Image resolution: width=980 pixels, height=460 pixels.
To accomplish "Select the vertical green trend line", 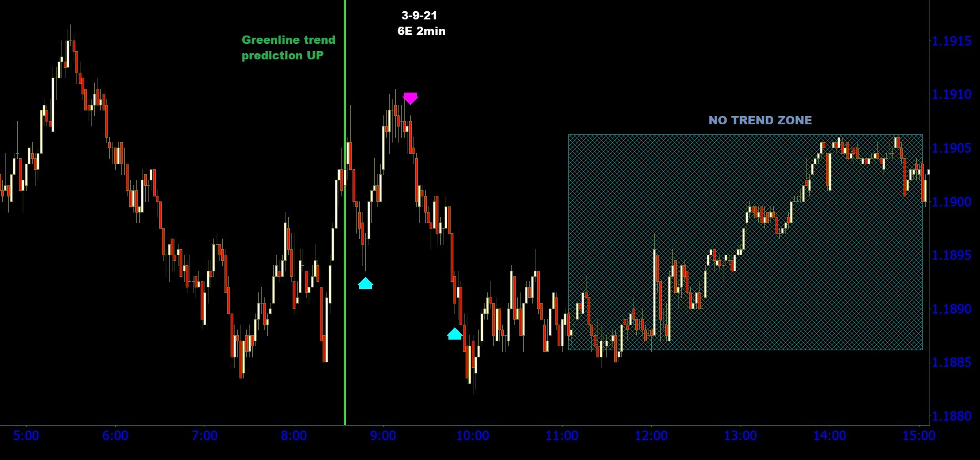I will point(345,213).
